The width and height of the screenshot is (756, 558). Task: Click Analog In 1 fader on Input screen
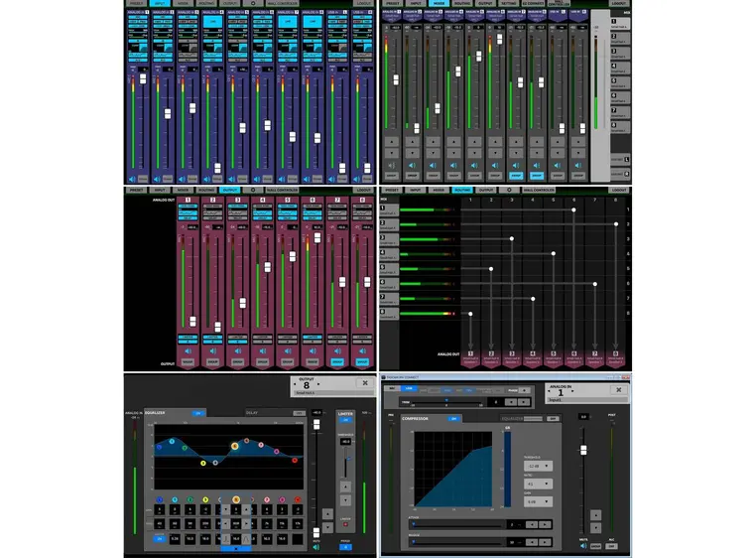click(143, 79)
